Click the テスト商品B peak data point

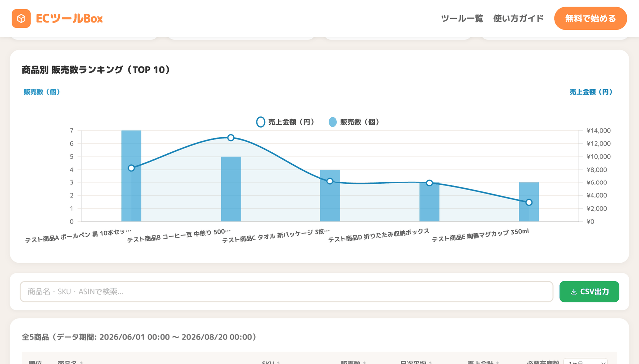click(x=231, y=138)
